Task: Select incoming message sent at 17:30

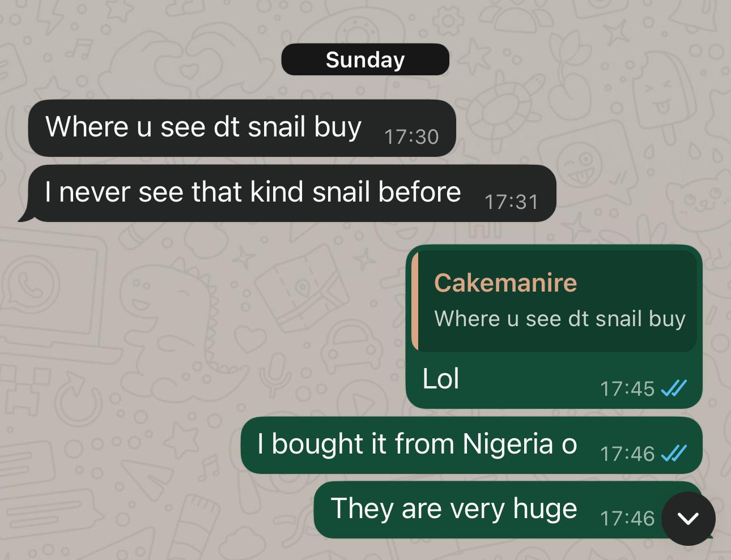Action: click(x=242, y=128)
